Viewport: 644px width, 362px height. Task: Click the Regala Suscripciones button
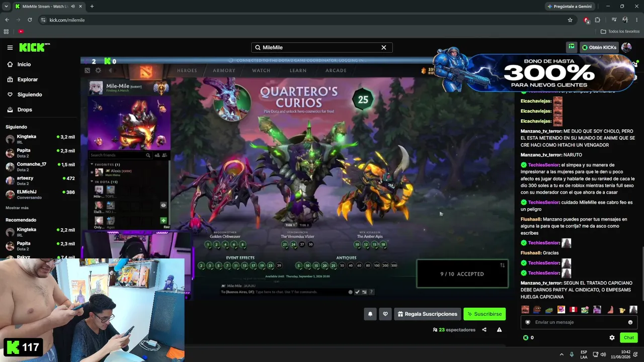(427, 314)
